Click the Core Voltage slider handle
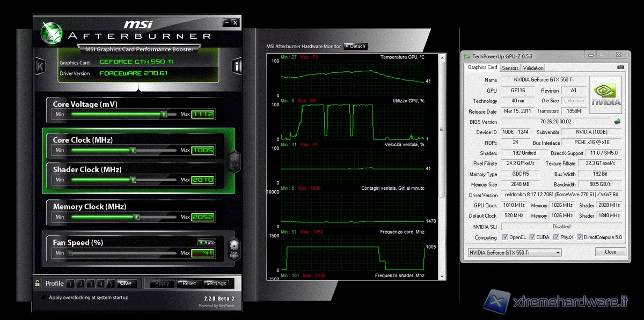This screenshot has width=644, height=320. tap(164, 114)
